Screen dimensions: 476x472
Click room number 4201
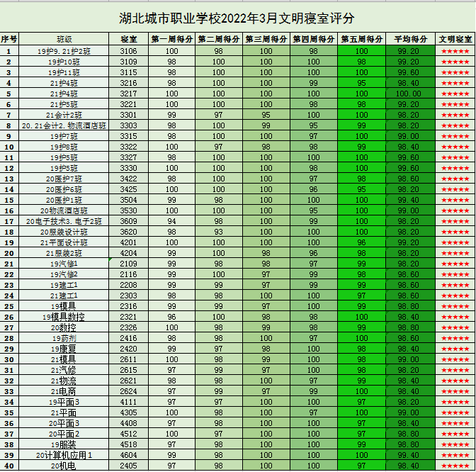128,242
